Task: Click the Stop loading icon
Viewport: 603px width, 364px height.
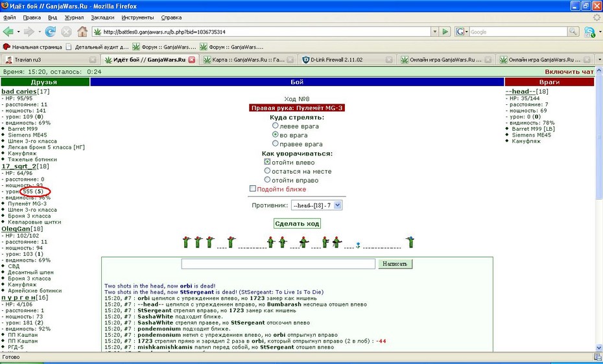Action: click(66, 32)
